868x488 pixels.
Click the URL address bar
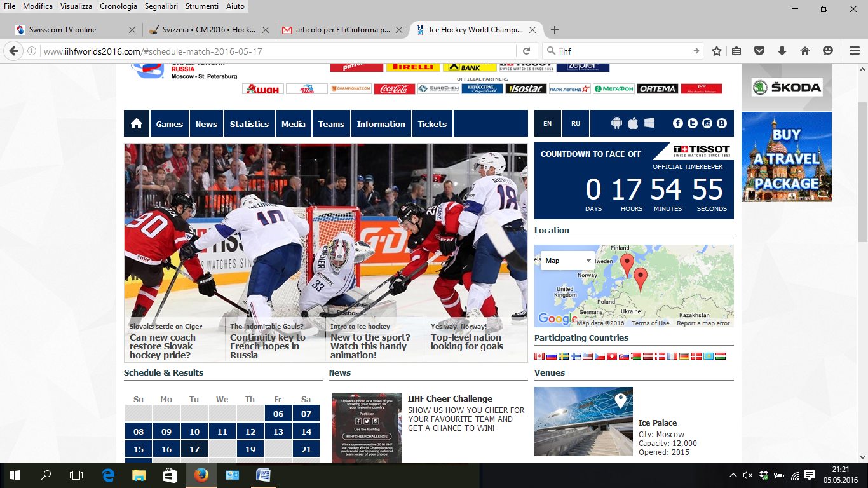pyautogui.click(x=278, y=51)
